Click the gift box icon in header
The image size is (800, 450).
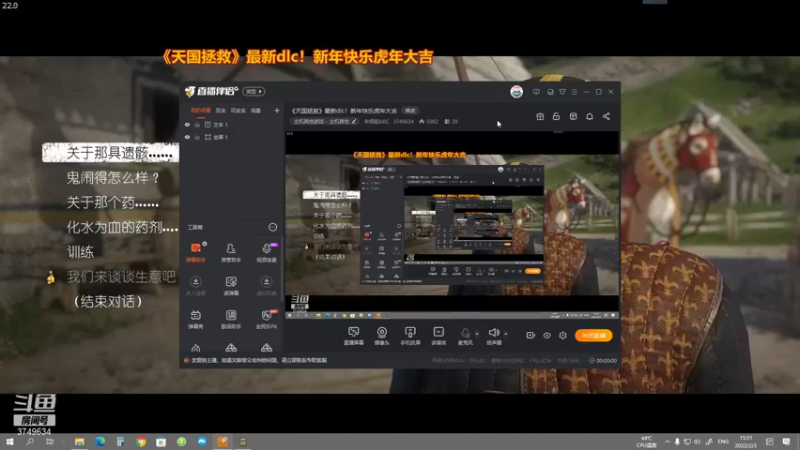(x=540, y=116)
